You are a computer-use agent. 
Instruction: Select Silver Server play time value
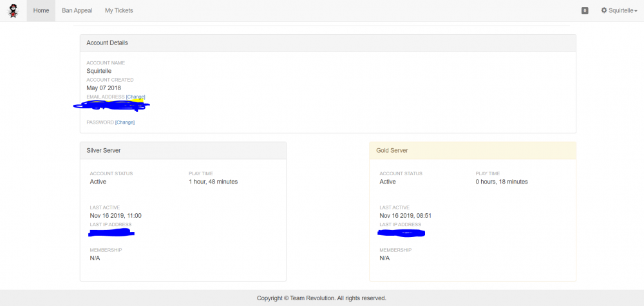213,182
